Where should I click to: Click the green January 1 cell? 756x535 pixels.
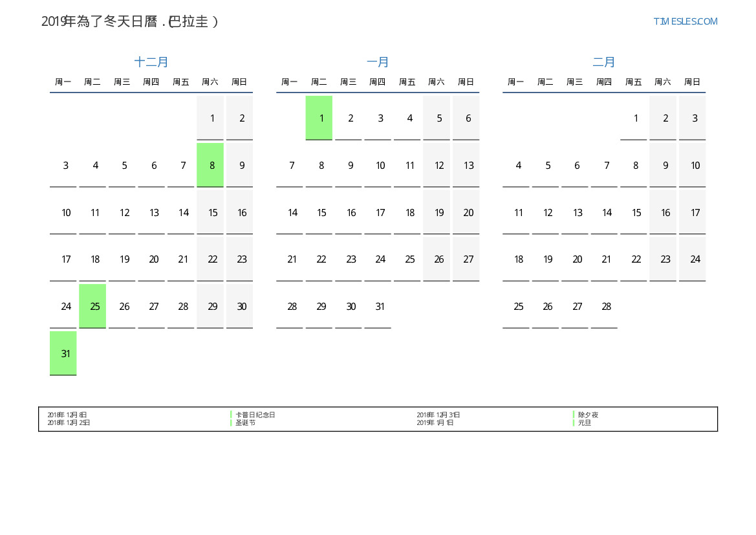tap(319, 118)
